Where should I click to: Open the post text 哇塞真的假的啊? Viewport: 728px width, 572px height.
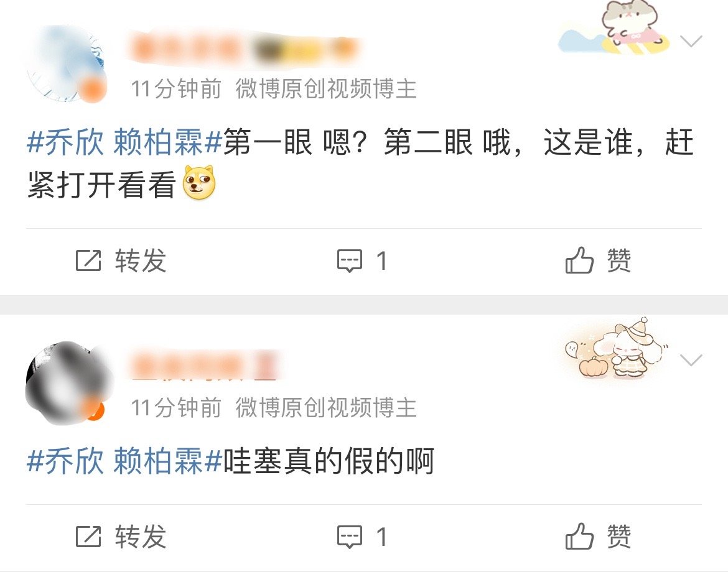329,461
